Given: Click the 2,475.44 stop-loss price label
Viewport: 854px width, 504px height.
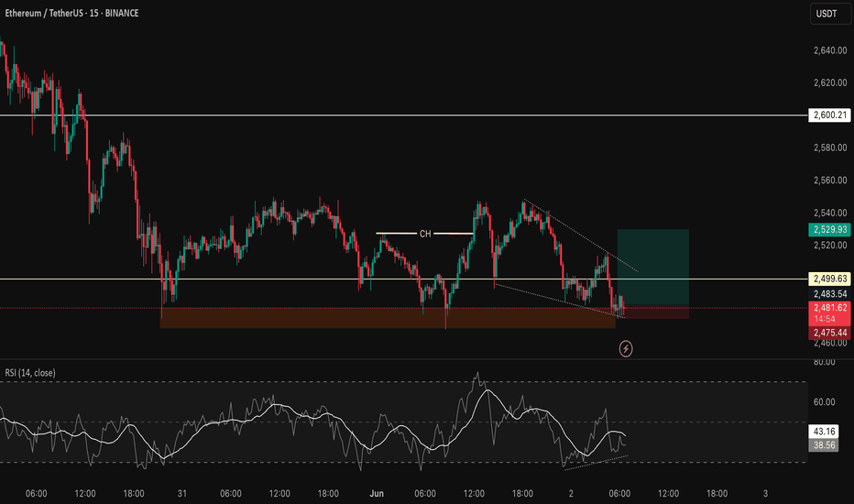Looking at the screenshot, I should pyautogui.click(x=829, y=333).
